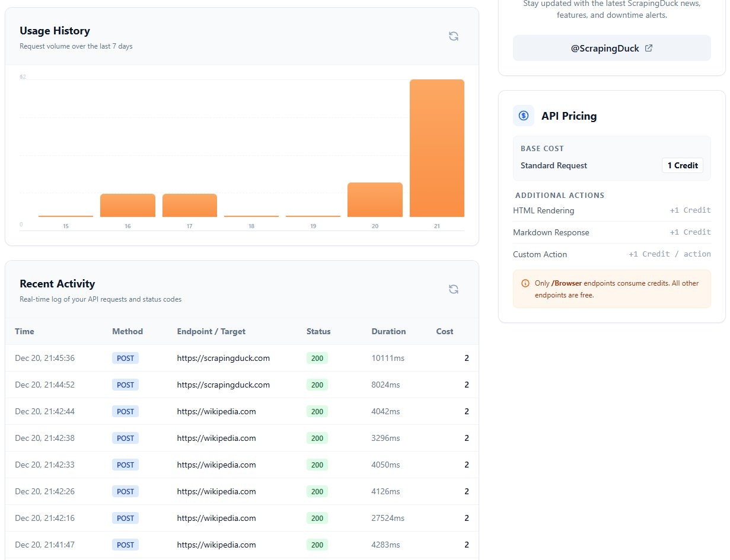Click the day 18 axis label
Image resolution: width=730 pixels, height=560 pixels.
pos(251,226)
